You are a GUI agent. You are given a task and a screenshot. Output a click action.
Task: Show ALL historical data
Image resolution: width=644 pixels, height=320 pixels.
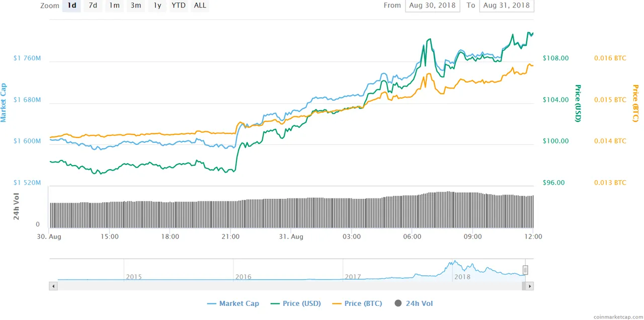pos(200,6)
